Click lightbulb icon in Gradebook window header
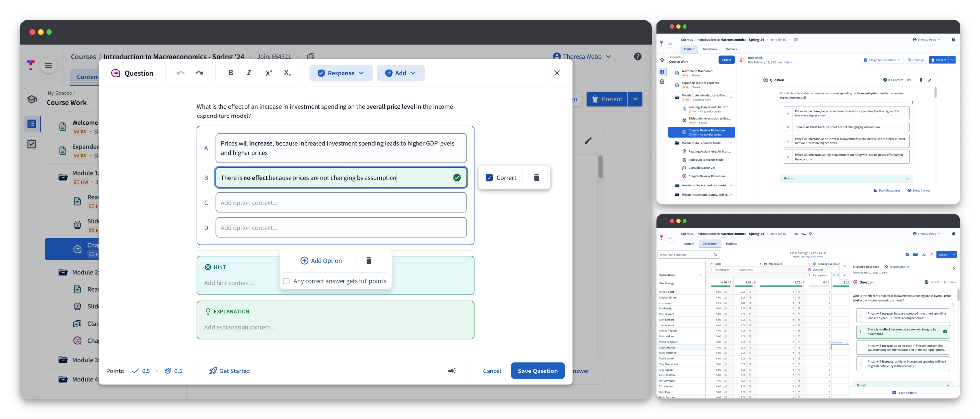This screenshot has width=980, height=419. click(810, 234)
